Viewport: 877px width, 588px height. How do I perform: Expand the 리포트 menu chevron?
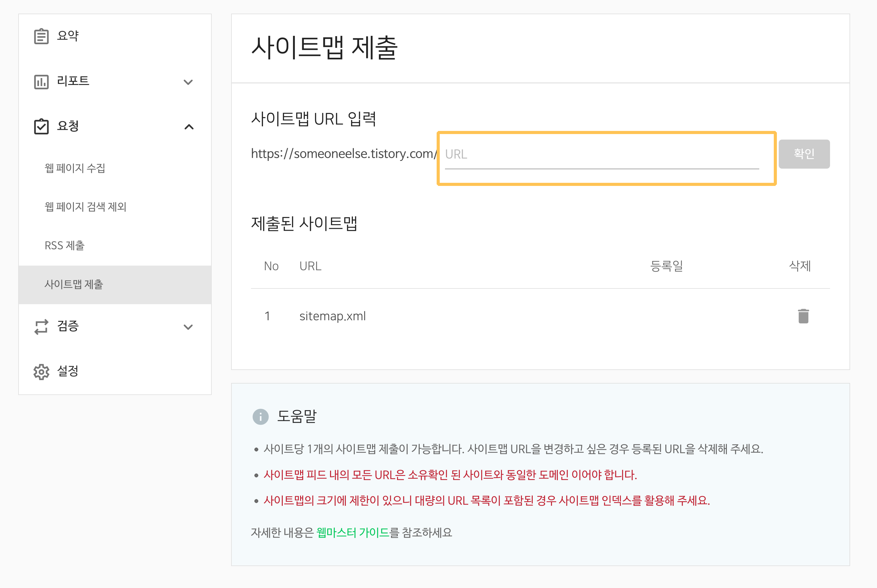(189, 82)
